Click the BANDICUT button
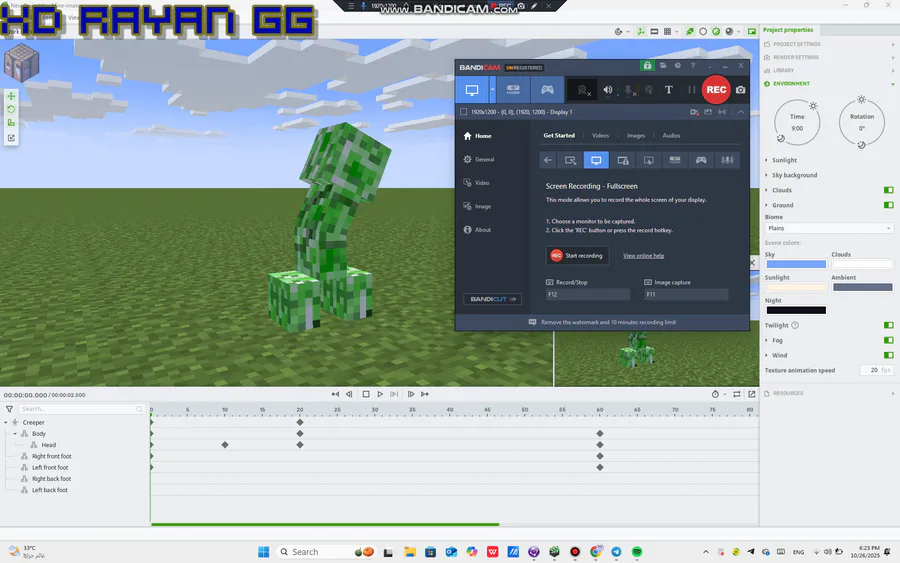This screenshot has height=563, width=900. [492, 299]
